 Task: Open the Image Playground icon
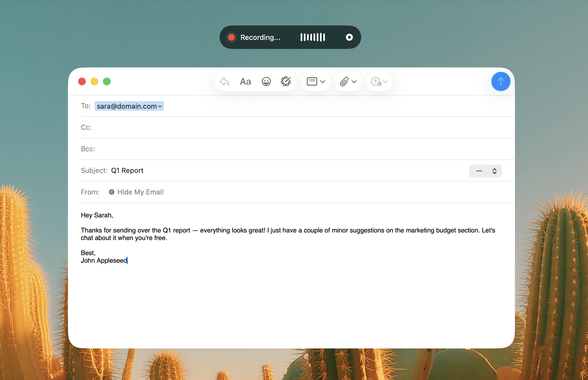click(x=286, y=81)
